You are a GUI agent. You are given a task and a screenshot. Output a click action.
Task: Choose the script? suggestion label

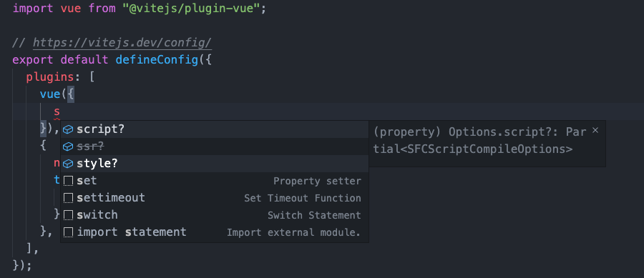(x=100, y=129)
